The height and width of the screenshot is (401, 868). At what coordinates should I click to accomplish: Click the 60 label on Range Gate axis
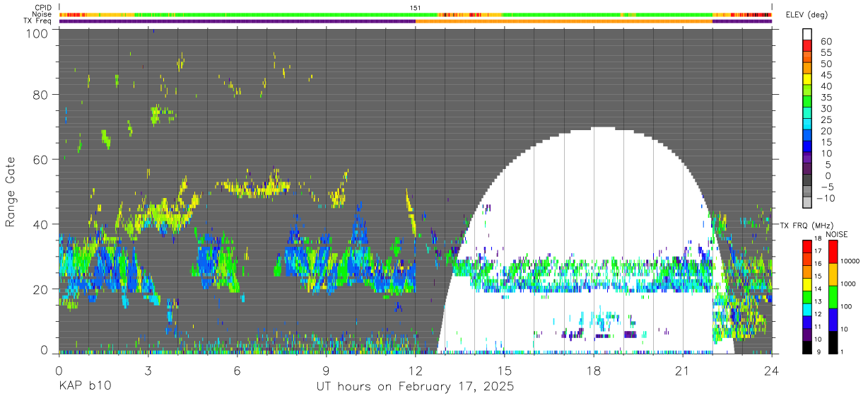click(41, 160)
